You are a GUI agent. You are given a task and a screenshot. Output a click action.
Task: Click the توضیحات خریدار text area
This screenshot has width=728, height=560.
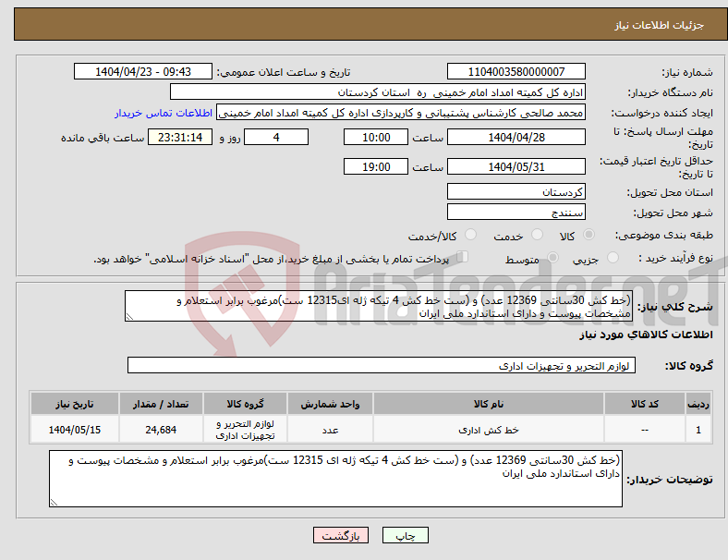335,479
